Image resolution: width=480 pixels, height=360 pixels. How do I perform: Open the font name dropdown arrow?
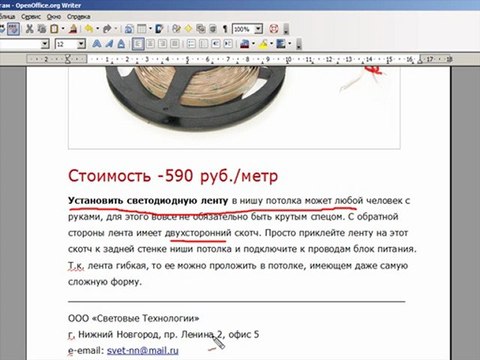[45, 44]
